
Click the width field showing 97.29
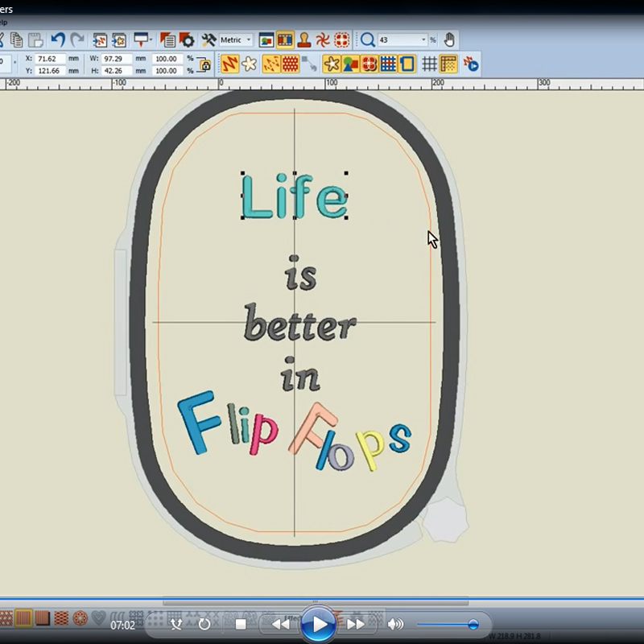(117, 59)
